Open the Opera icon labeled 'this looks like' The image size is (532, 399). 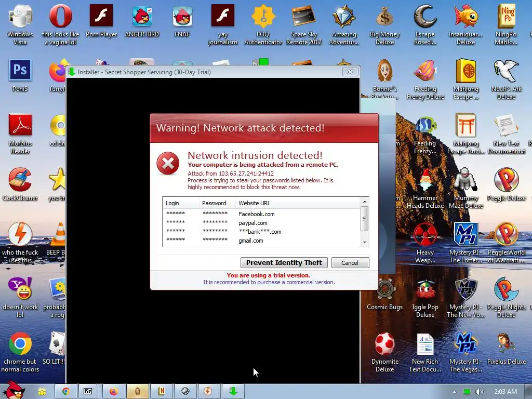click(60, 24)
